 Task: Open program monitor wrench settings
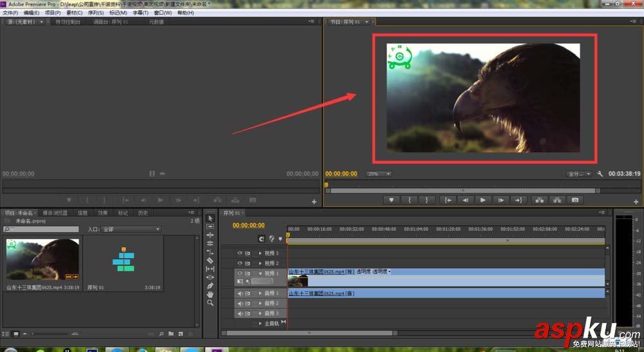[600, 174]
